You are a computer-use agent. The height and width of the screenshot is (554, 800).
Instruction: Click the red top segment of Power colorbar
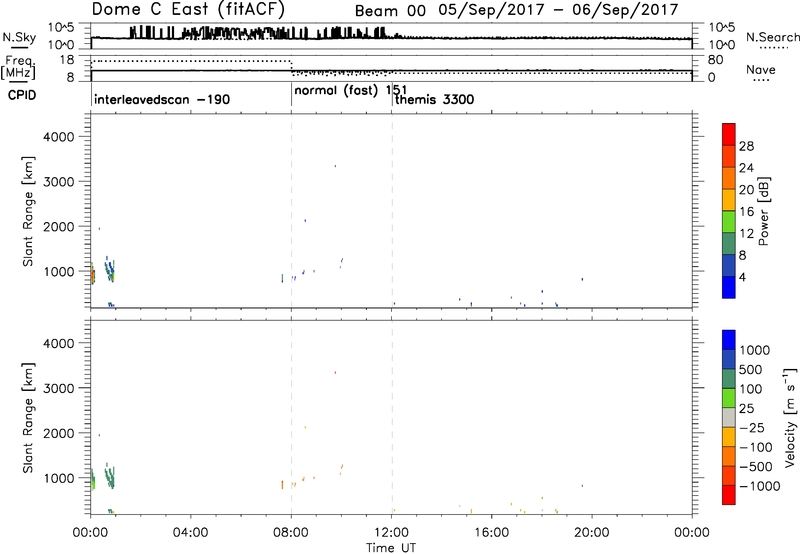point(729,135)
